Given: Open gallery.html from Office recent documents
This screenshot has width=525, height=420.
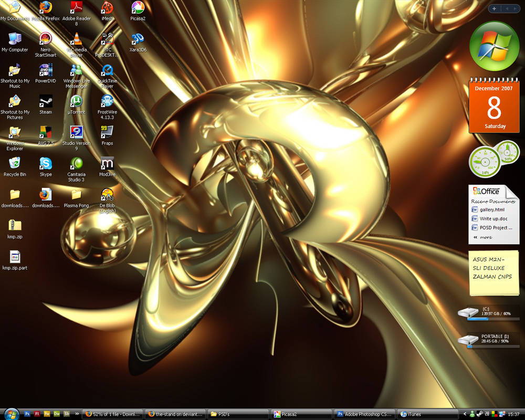Looking at the screenshot, I should coord(492,209).
